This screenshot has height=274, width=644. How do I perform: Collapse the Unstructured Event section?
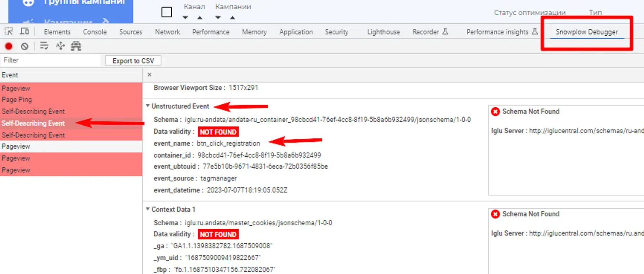(148, 106)
